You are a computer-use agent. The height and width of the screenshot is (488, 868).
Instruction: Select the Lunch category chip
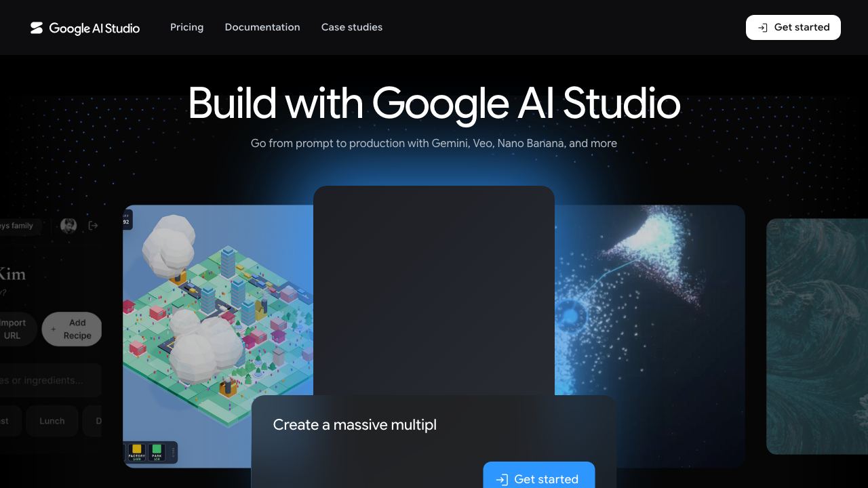point(52,421)
